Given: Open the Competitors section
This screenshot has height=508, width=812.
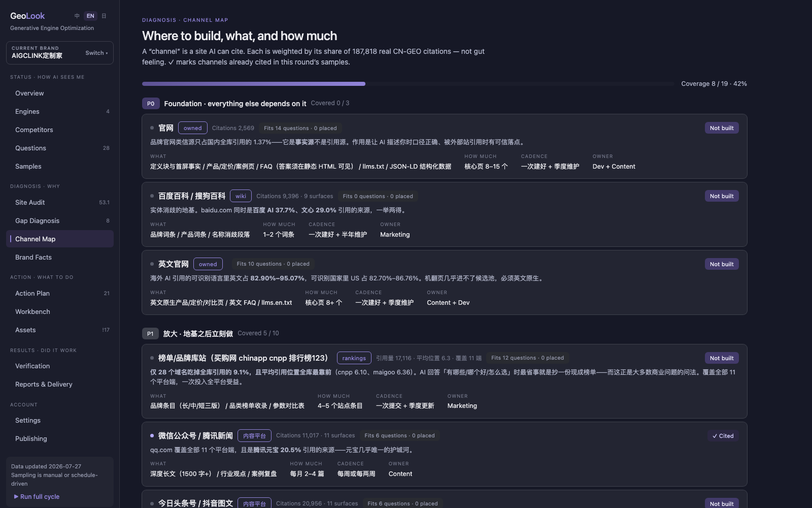Looking at the screenshot, I should [x=60, y=130].
